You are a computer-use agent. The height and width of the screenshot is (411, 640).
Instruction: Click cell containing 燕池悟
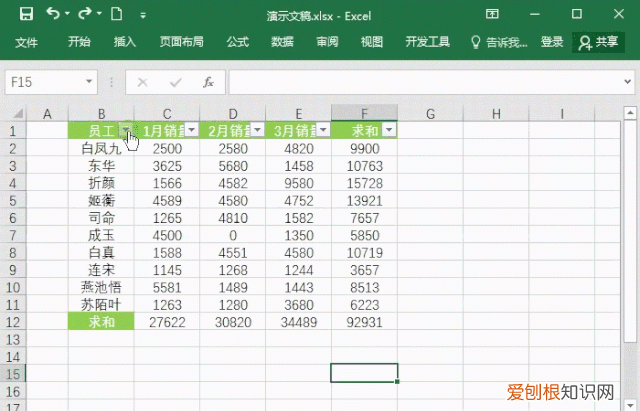coord(101,287)
